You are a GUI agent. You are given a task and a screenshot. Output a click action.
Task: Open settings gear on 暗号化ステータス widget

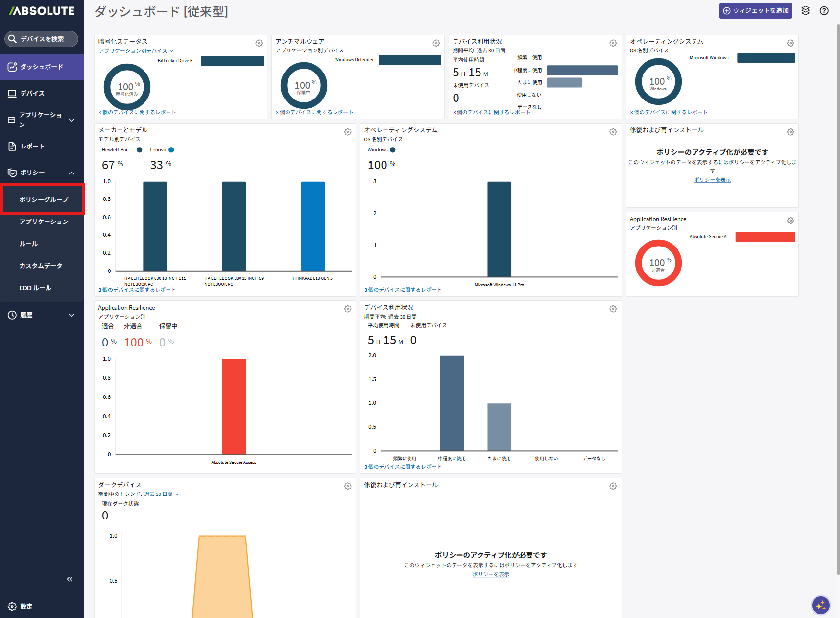tap(259, 43)
